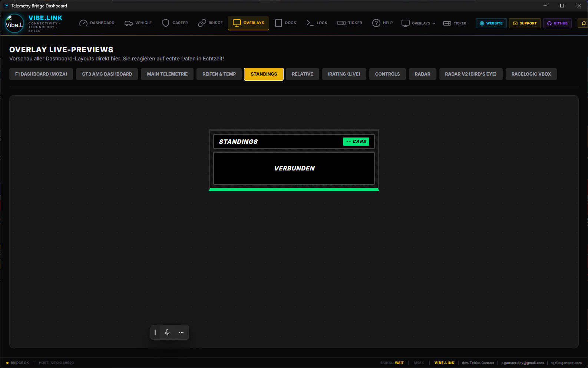This screenshot has height=368, width=588.
Task: Click the SIGNAL: WAIT status text
Action: point(392,363)
